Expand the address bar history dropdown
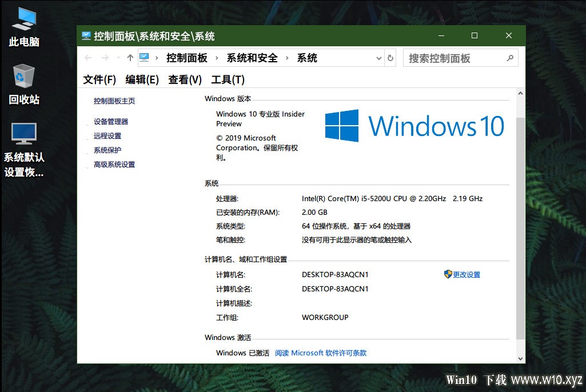Image resolution: width=586 pixels, height=392 pixels. (378, 58)
